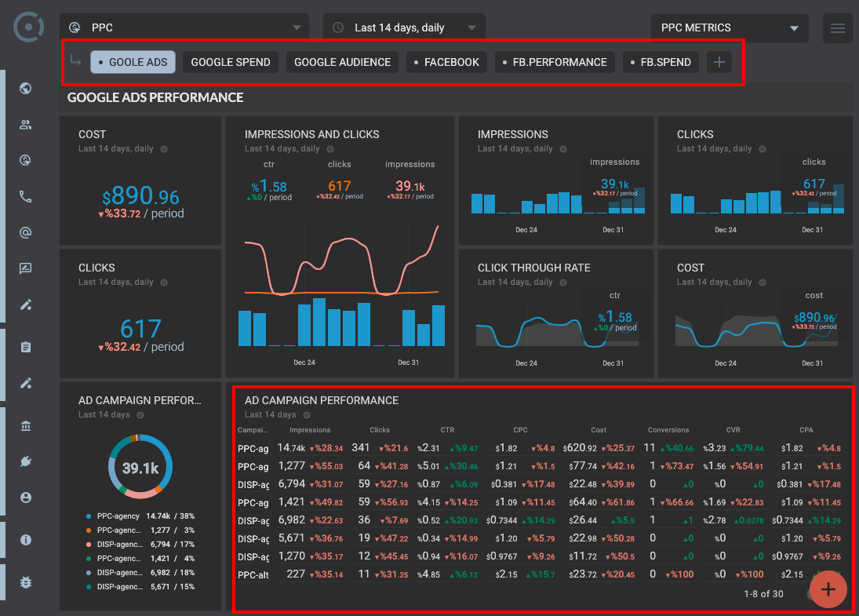The height and width of the screenshot is (616, 859).
Task: Open the Last 14 days, daily dropdown
Action: coord(404,27)
